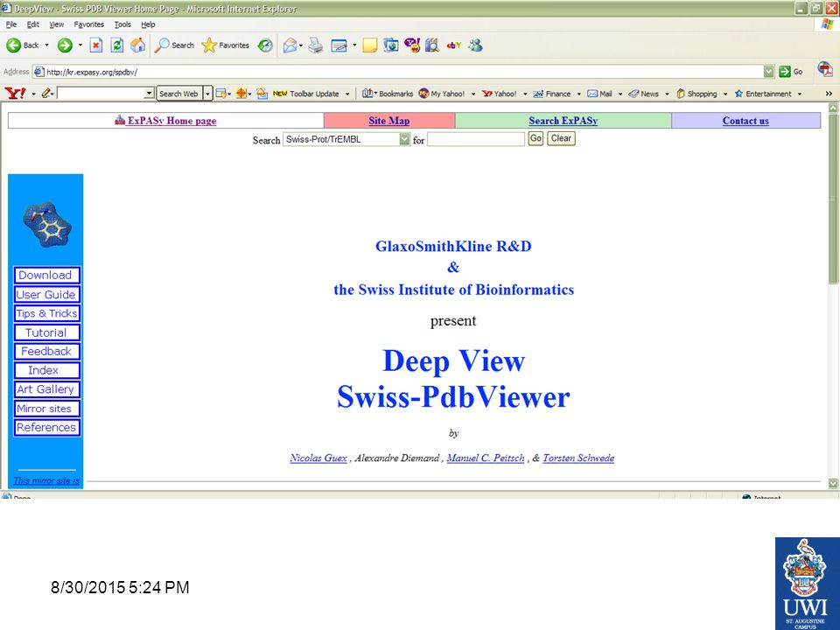Screen dimensions: 840x630
Task: Click the Search ExPASy link
Action: 563,121
